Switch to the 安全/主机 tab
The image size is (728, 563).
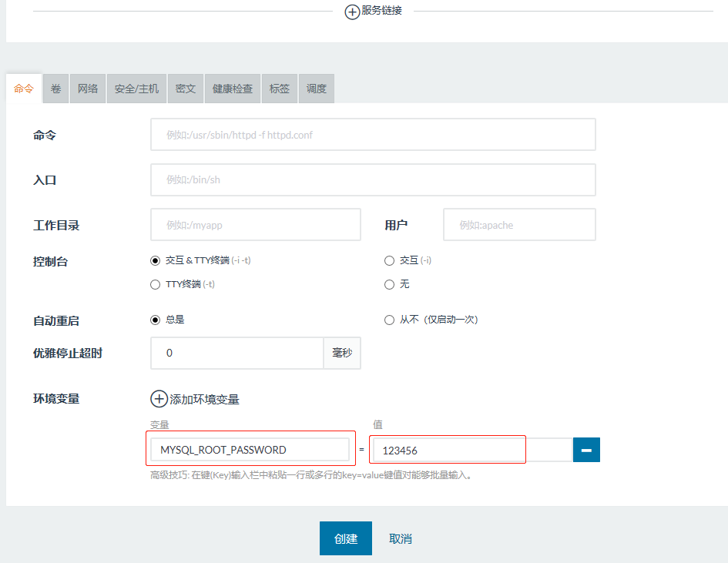tap(136, 89)
